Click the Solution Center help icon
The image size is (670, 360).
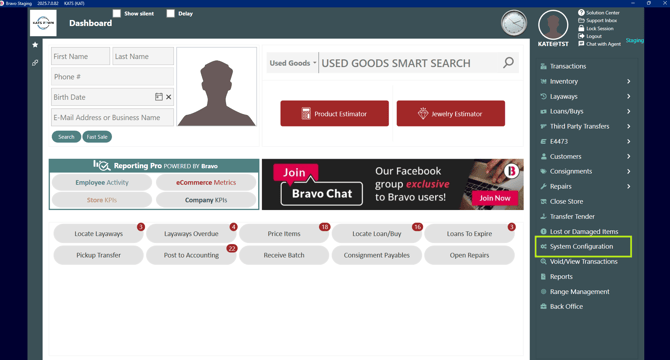click(581, 13)
